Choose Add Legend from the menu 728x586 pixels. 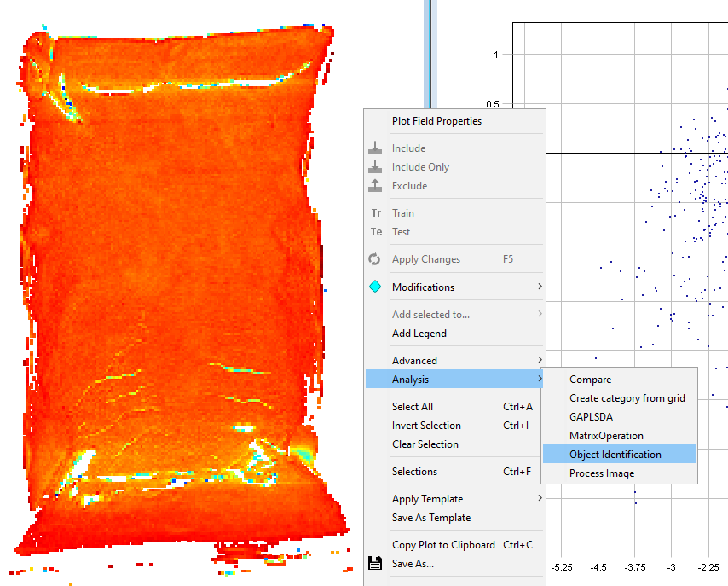tap(419, 334)
